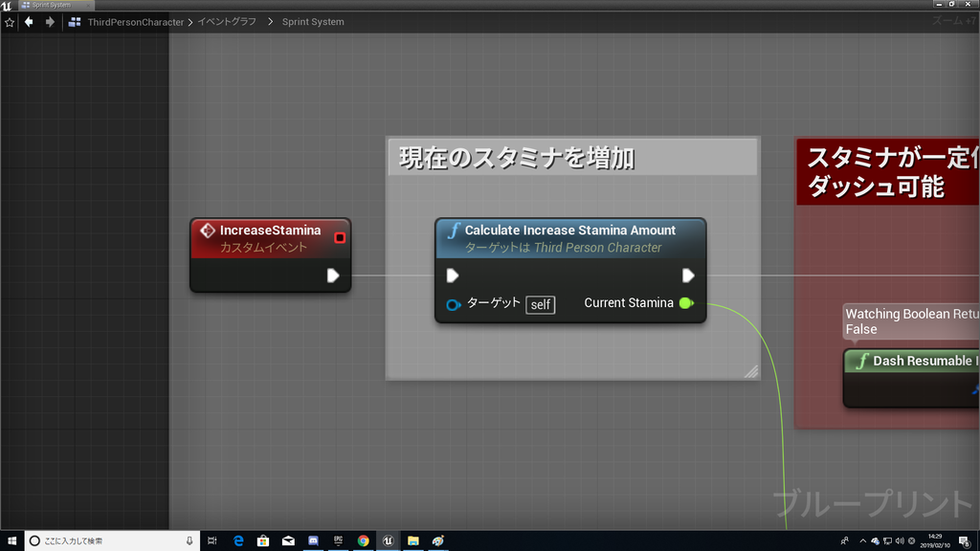
Task: Click the self target value dropdown field
Action: [x=541, y=304]
